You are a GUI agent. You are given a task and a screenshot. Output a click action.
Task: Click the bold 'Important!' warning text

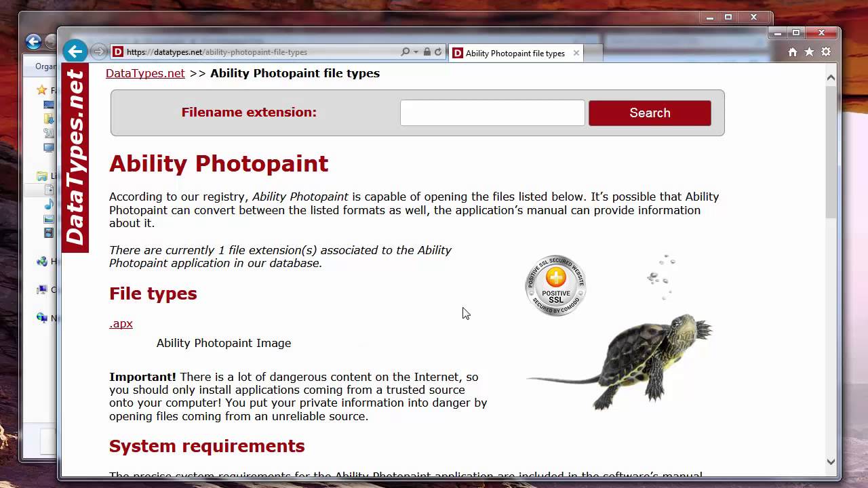142,377
